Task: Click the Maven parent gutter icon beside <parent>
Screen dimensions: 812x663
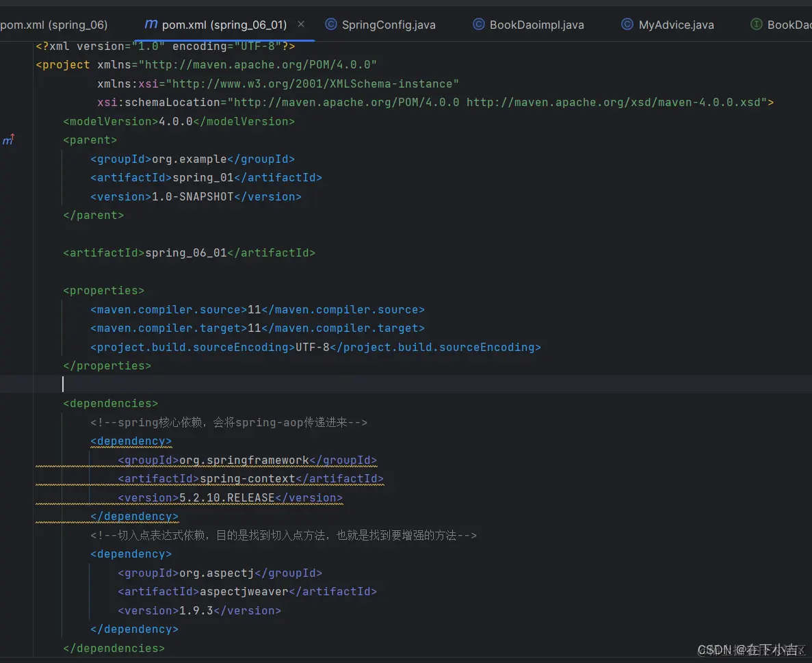Action: (8, 140)
